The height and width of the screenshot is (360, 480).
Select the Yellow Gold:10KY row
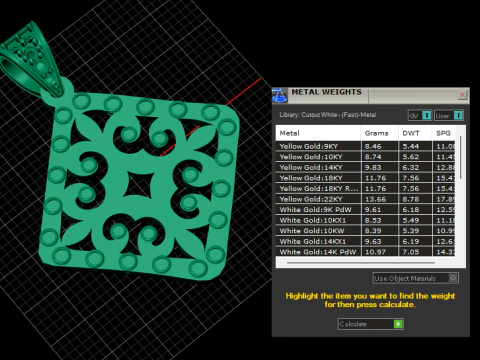coord(365,157)
